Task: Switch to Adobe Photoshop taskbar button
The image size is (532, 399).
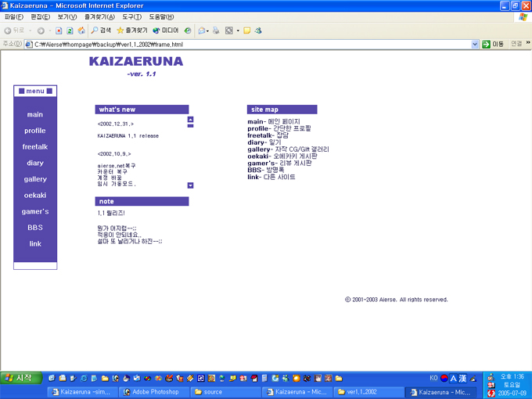Action: [154, 392]
